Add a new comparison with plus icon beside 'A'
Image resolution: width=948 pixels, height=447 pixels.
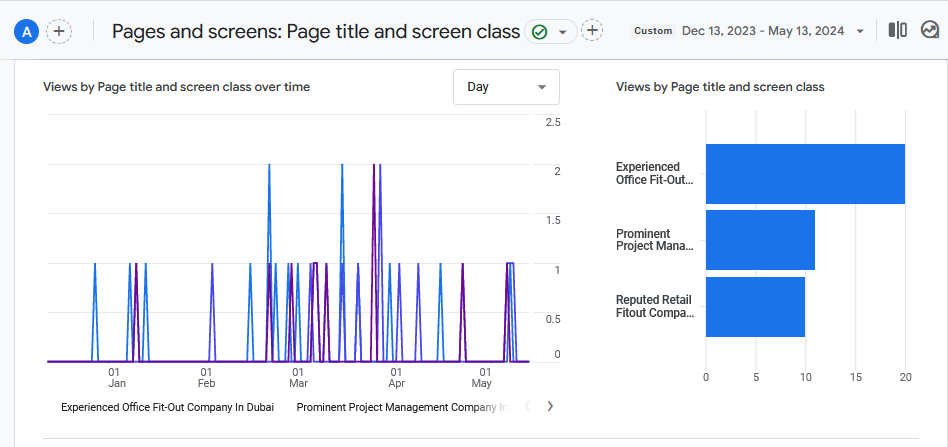coord(59,32)
